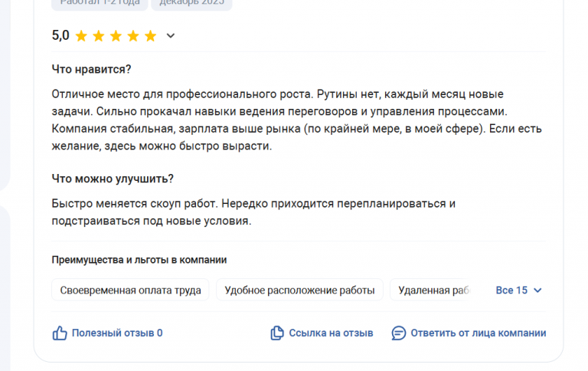Click the second yellow rating star
Screen dimensions: 588x371
99,35
